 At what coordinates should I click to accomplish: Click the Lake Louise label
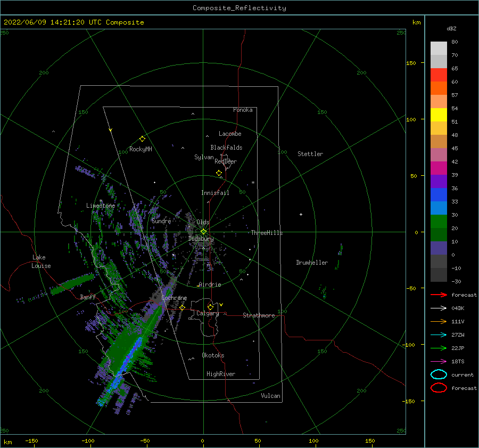click(41, 262)
